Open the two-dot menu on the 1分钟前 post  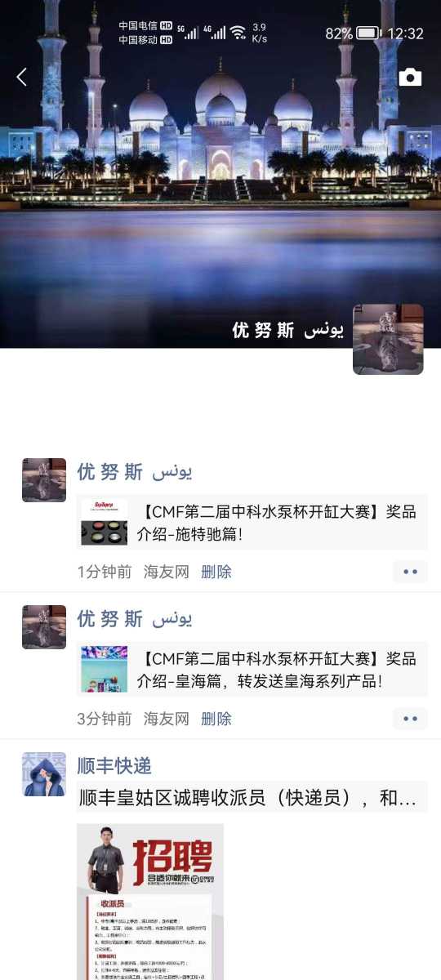pos(410,572)
